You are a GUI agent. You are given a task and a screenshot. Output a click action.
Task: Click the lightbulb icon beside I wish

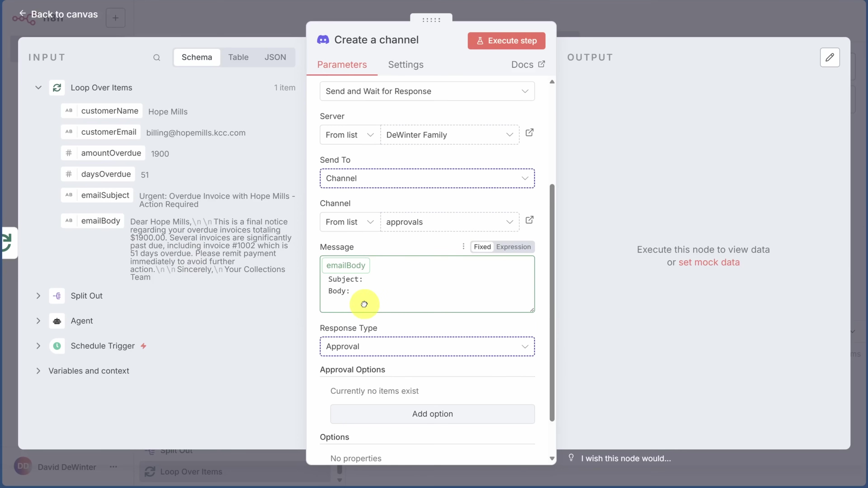(571, 457)
